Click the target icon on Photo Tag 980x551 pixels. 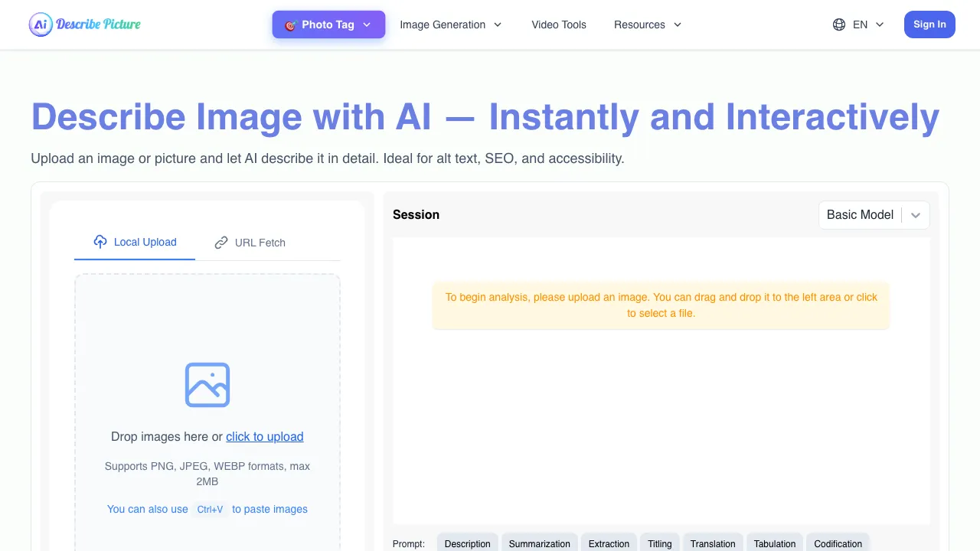(290, 25)
